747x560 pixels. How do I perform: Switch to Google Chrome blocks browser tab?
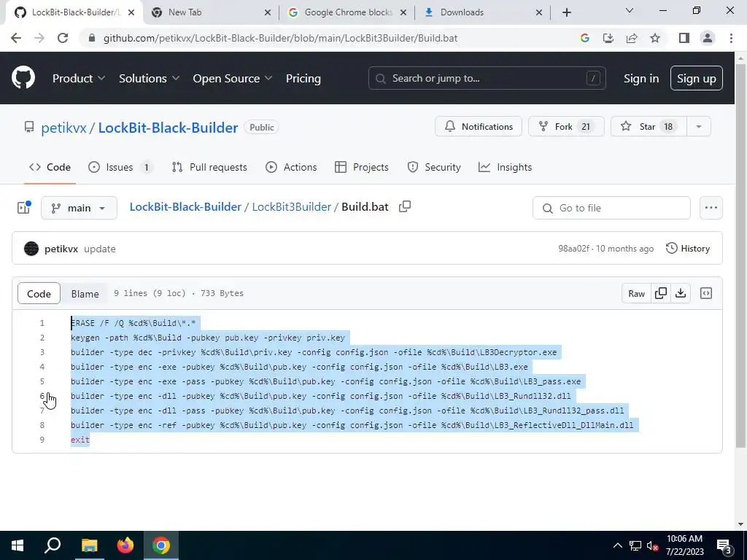coord(348,12)
